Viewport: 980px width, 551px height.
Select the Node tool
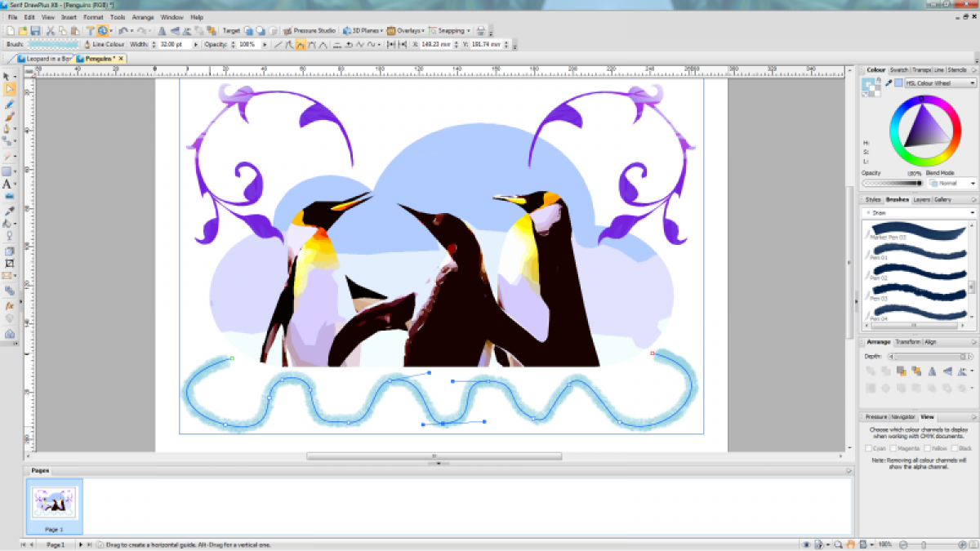[10, 89]
